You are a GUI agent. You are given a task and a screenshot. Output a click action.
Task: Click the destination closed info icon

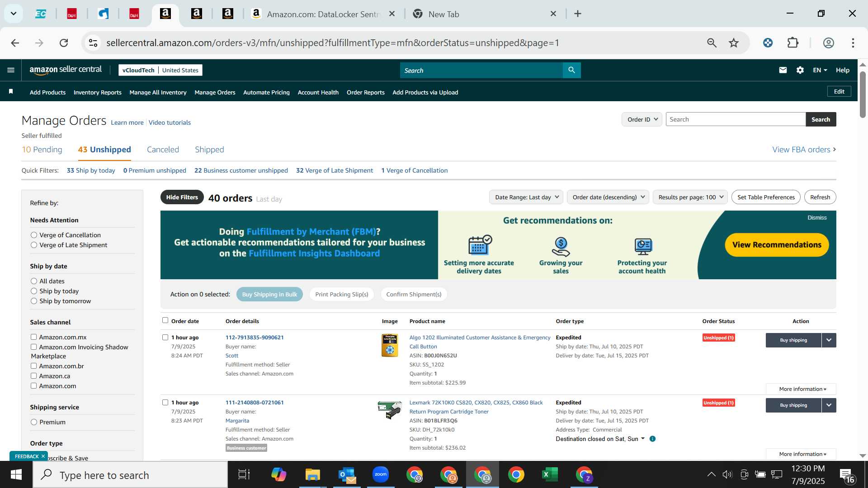652,439
